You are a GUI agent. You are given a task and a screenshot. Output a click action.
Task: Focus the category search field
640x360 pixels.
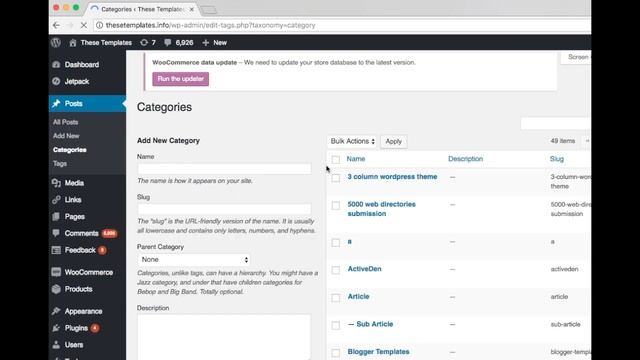tap(556, 124)
